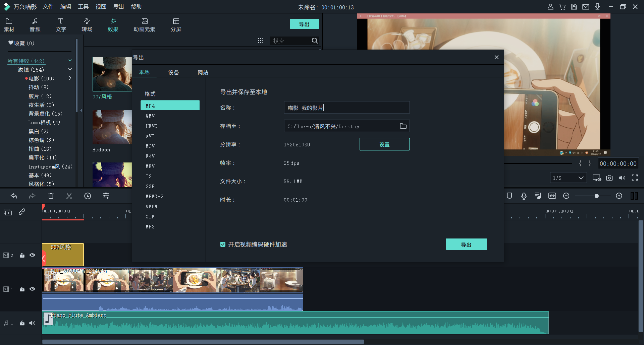Screen dimensions: 644x345
Task: Click the zoom-in plus icon on timeline
Action: coord(619,196)
